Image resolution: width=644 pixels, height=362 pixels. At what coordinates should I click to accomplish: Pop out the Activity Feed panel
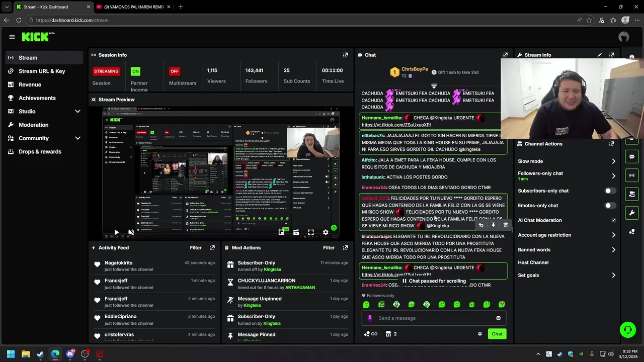click(212, 247)
